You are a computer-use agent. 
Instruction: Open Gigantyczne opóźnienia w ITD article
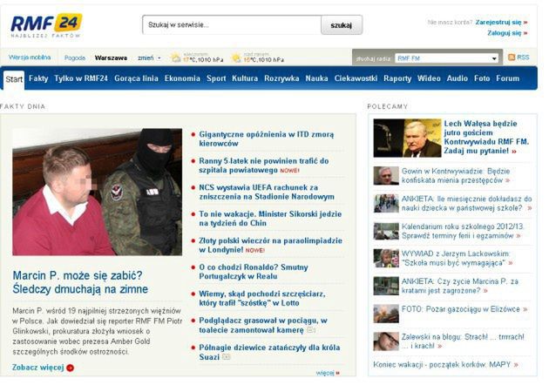[x=267, y=139]
